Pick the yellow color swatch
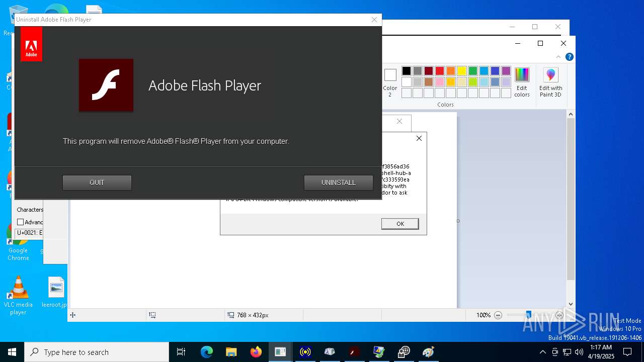This screenshot has width=644, height=362. (462, 71)
